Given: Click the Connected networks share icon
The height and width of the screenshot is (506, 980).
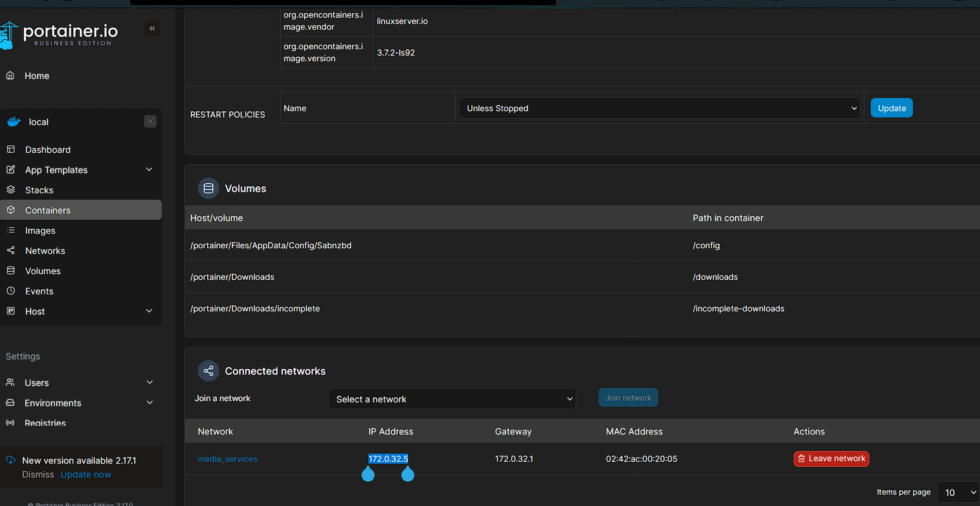Looking at the screenshot, I should pos(209,371).
